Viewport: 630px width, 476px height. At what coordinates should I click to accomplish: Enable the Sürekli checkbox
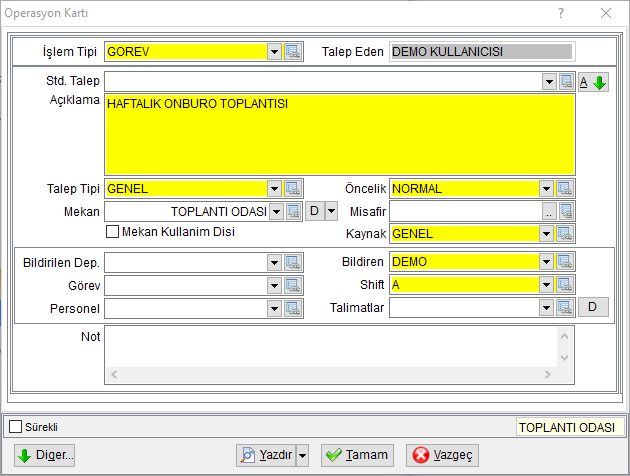pyautogui.click(x=15, y=427)
